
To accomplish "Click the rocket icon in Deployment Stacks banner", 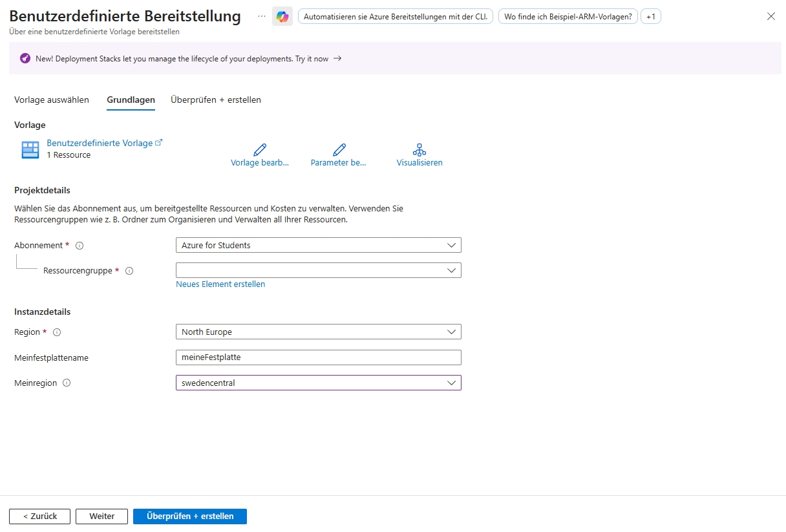I will click(25, 59).
